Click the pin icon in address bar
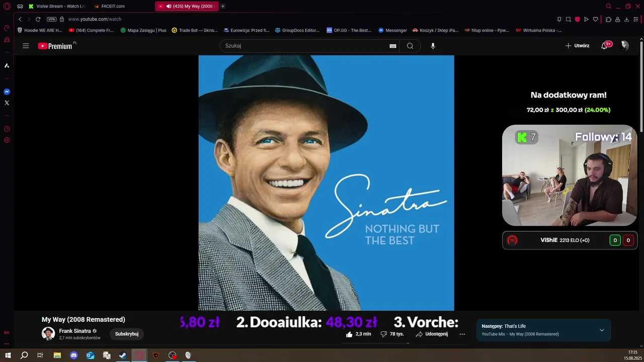The height and width of the screenshot is (362, 644). click(559, 19)
